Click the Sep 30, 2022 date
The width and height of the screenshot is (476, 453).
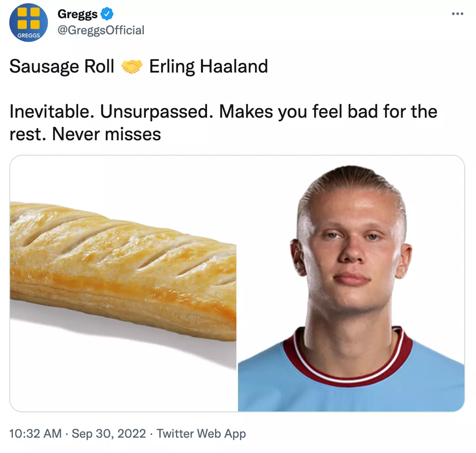pyautogui.click(x=109, y=433)
